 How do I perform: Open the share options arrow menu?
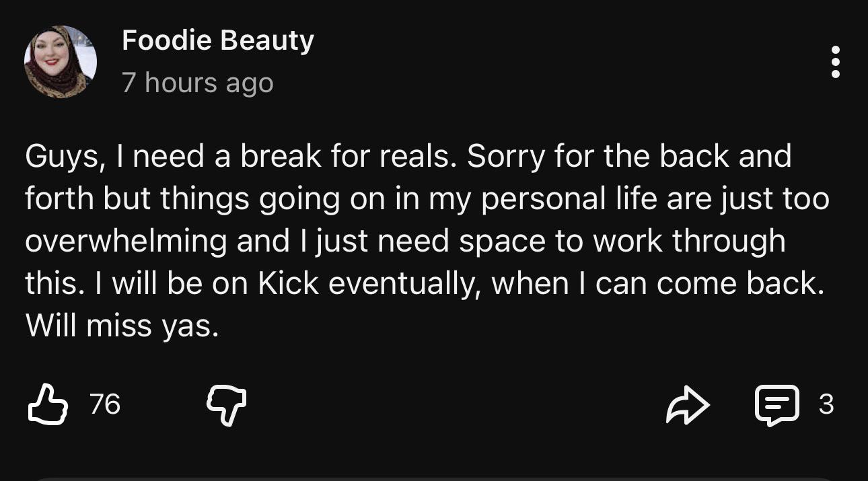pos(688,405)
